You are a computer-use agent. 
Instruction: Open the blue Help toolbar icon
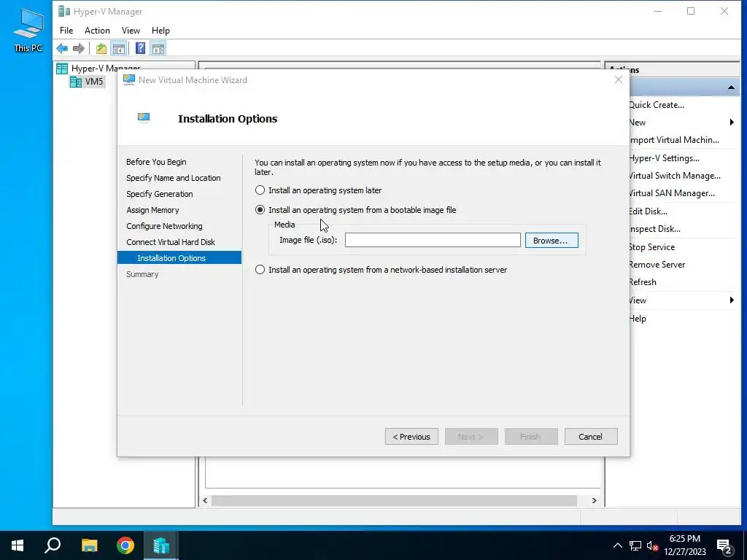[x=141, y=48]
